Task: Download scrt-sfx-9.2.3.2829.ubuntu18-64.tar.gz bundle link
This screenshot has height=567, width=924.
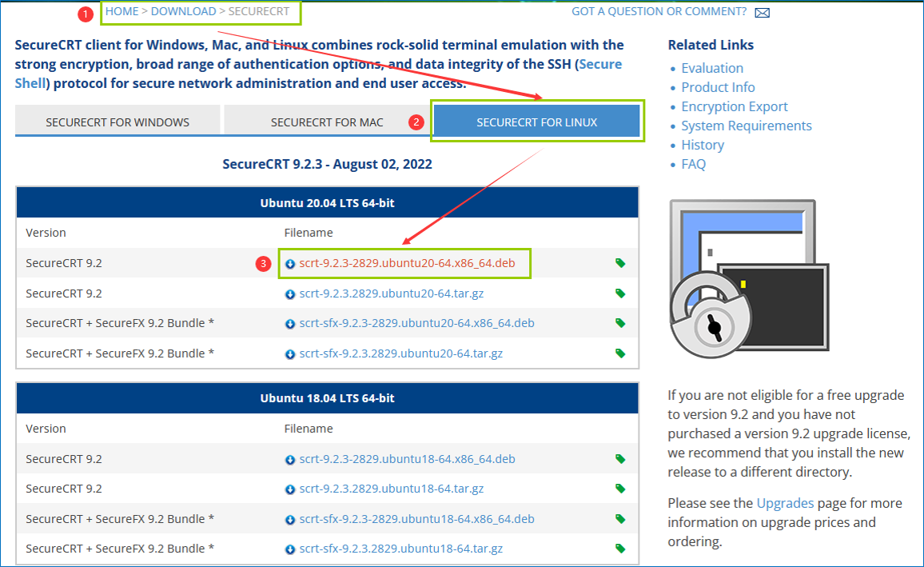Action: pyautogui.click(x=400, y=548)
